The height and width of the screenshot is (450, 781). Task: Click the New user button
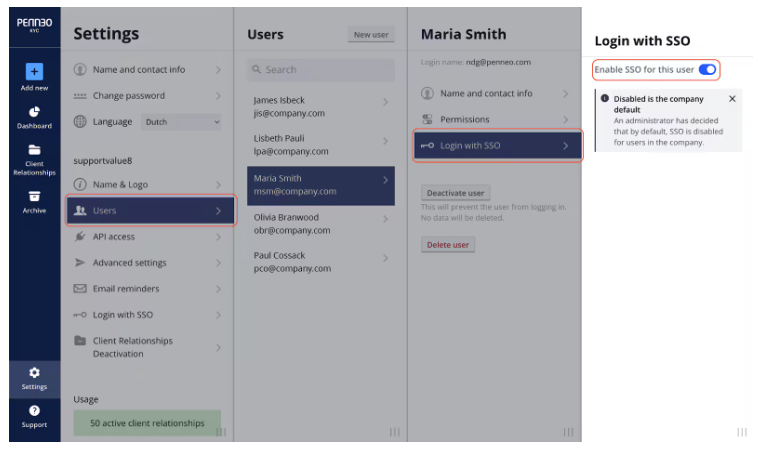pyautogui.click(x=371, y=34)
